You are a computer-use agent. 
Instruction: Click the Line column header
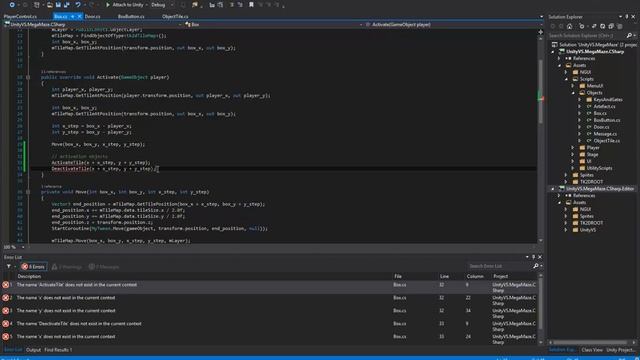pos(444,276)
